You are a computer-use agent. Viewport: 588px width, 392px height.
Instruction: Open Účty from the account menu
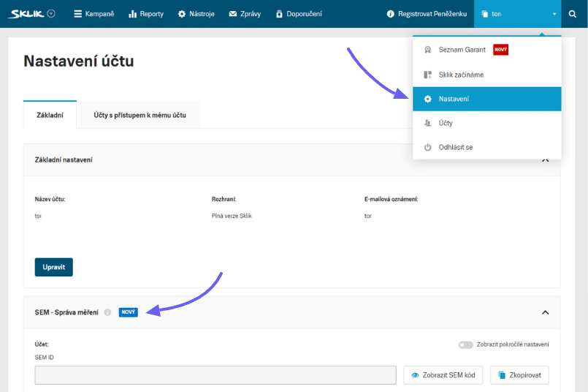(446, 124)
